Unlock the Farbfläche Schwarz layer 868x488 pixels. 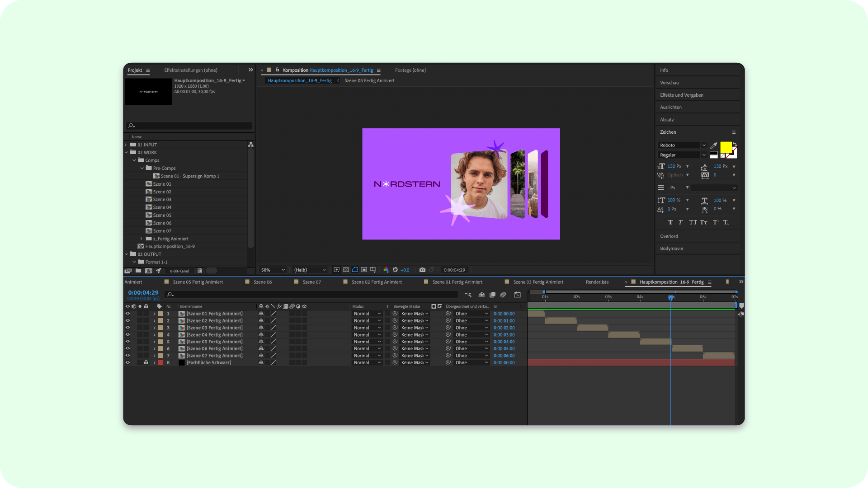[x=146, y=362]
